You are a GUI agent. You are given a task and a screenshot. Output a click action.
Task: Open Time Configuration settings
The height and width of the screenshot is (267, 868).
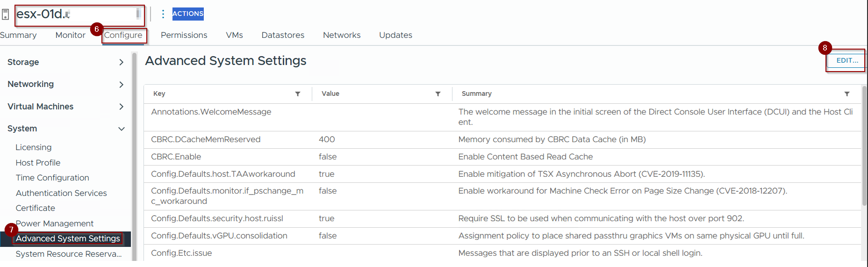52,178
